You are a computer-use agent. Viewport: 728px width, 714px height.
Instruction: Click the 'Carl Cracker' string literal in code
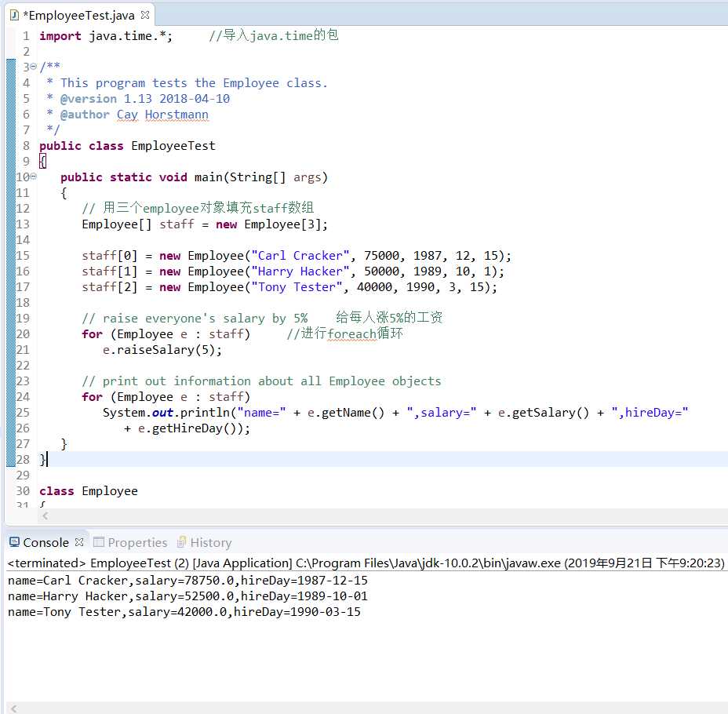click(300, 256)
